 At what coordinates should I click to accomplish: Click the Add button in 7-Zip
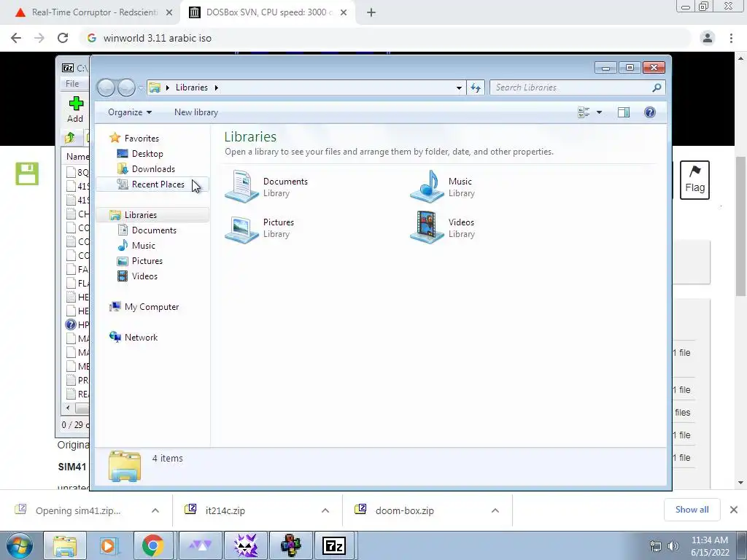[x=75, y=109]
